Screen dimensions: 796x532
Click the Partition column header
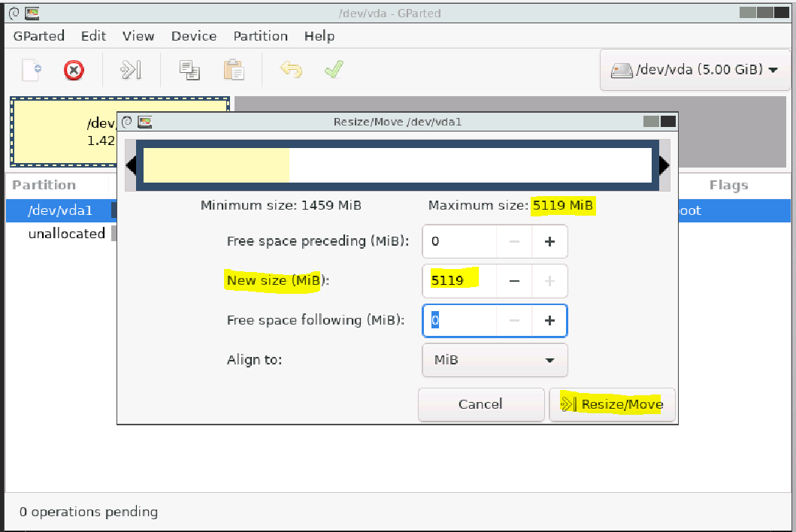coord(44,185)
